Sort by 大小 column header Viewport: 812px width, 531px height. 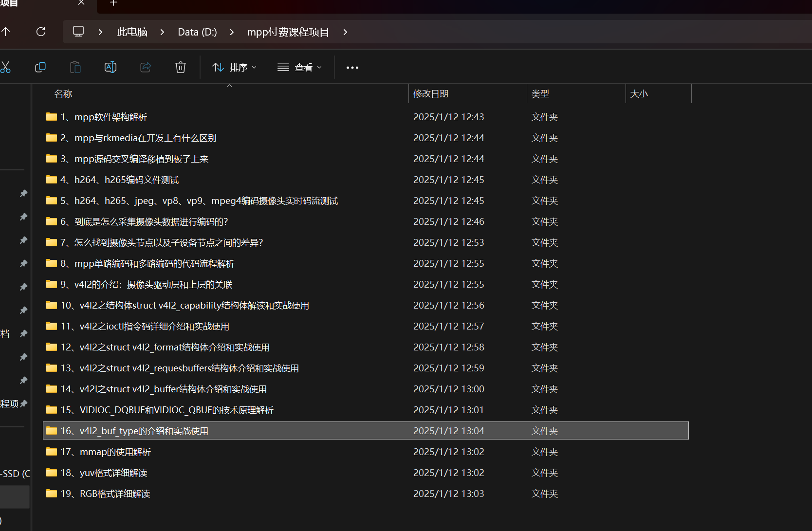(639, 94)
